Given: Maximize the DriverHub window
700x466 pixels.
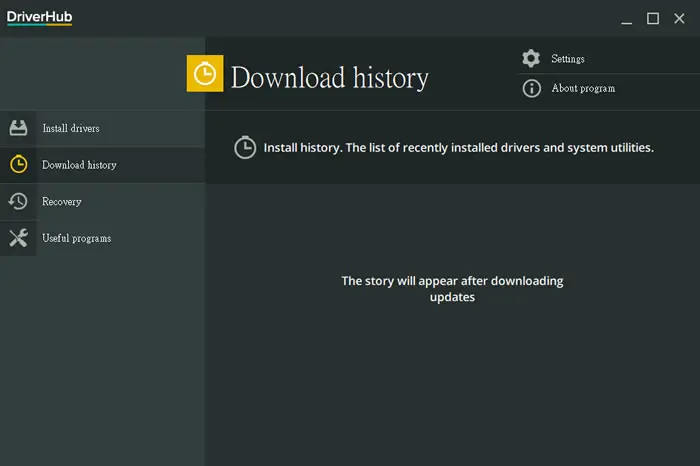Looking at the screenshot, I should coord(653,18).
